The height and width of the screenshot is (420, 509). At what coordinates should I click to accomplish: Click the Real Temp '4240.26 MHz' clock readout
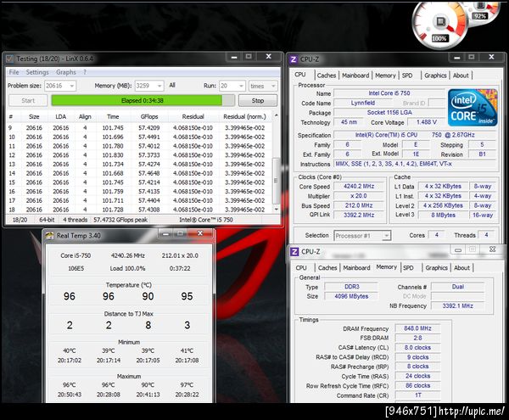pos(128,255)
